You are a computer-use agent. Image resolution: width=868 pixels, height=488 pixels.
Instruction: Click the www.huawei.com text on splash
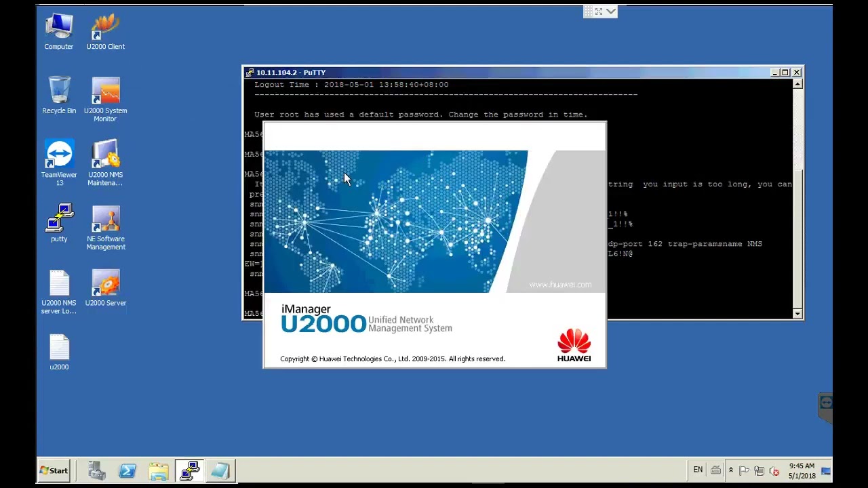(x=560, y=285)
